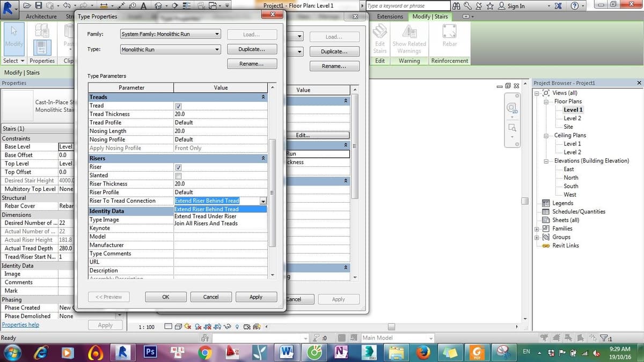Click the Sign In link
This screenshot has width=644, height=362.
pos(516,6)
